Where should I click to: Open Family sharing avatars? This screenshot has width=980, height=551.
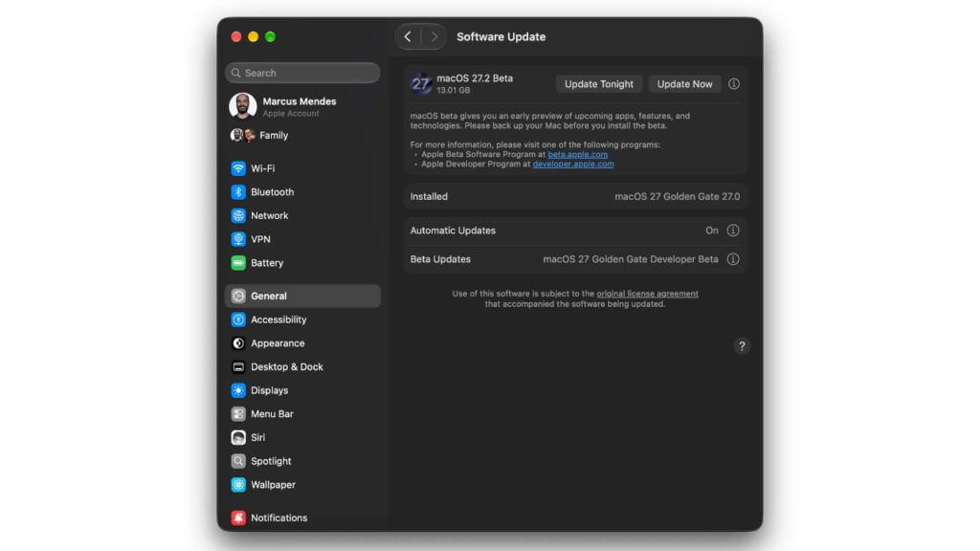click(242, 135)
